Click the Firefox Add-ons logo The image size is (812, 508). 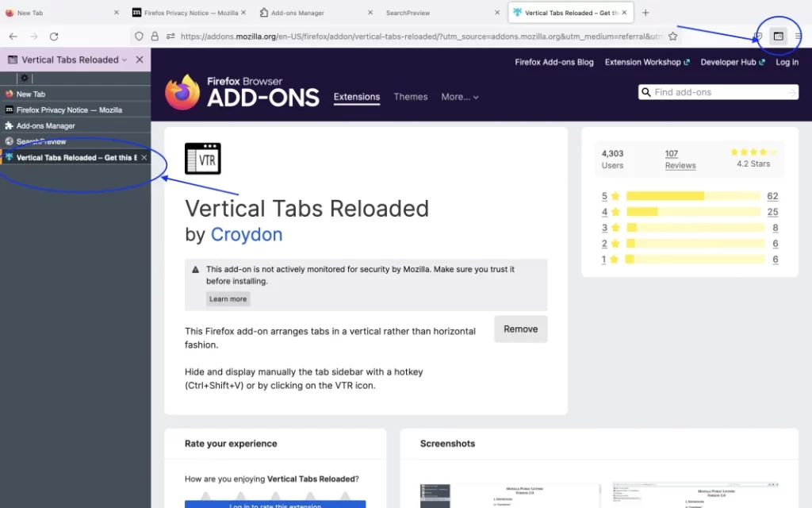tap(242, 92)
